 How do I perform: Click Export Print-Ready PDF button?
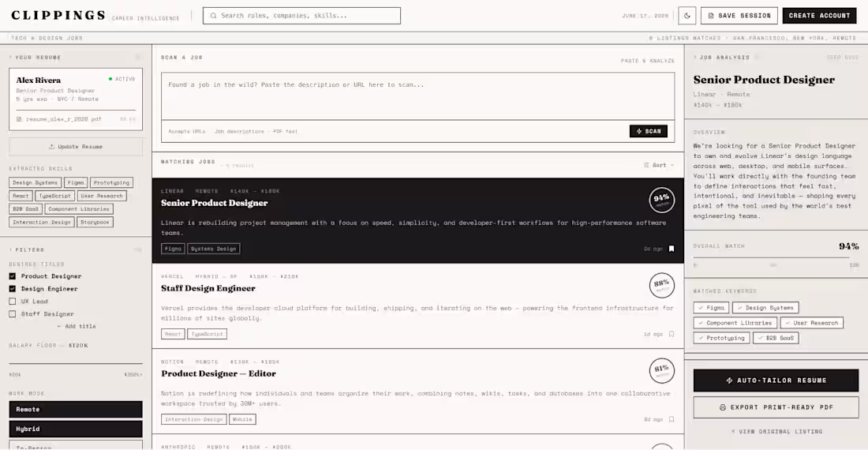pos(776,407)
